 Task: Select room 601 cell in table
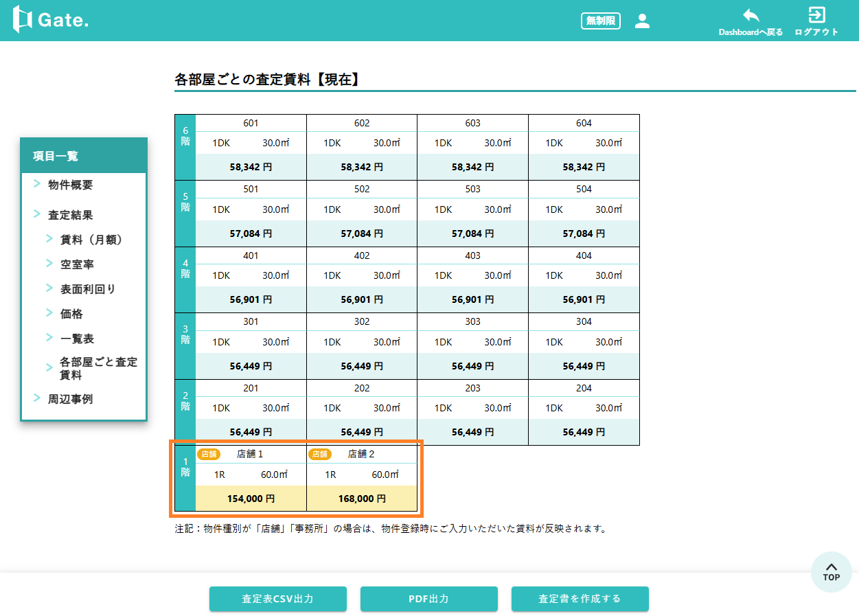pos(251,123)
